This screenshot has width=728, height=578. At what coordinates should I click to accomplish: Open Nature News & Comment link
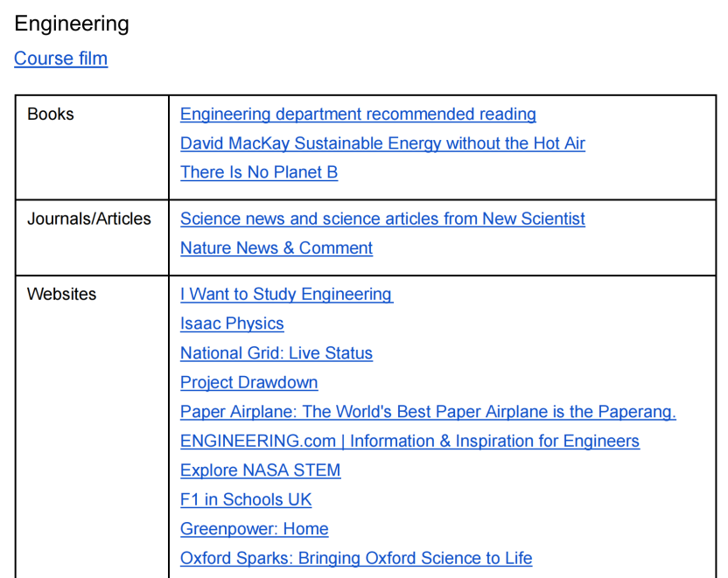[x=276, y=247]
